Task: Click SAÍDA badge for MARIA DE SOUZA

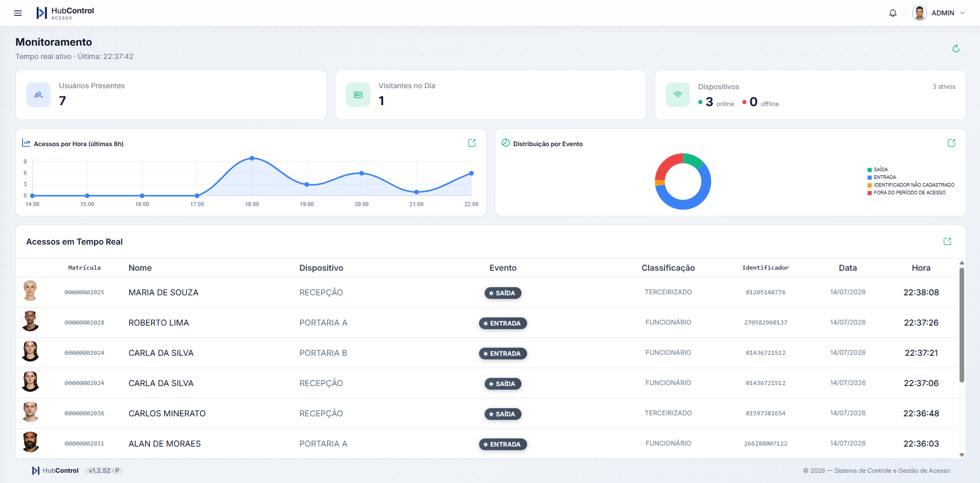Action: point(503,293)
